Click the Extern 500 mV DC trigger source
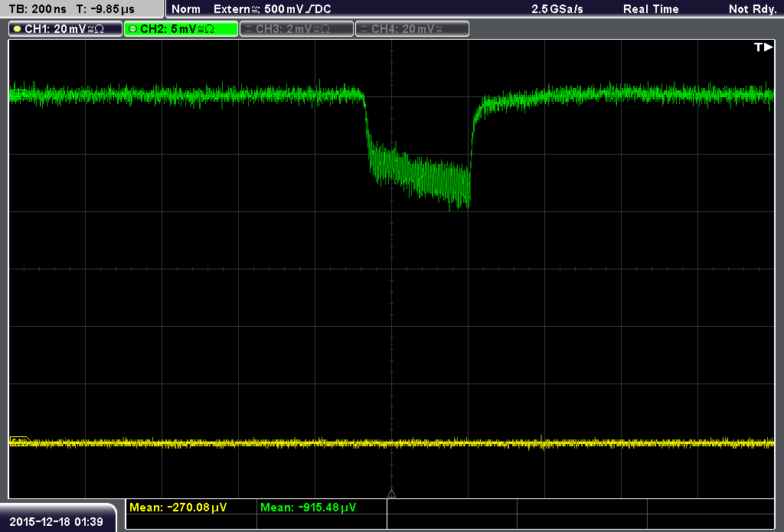 (x=273, y=9)
